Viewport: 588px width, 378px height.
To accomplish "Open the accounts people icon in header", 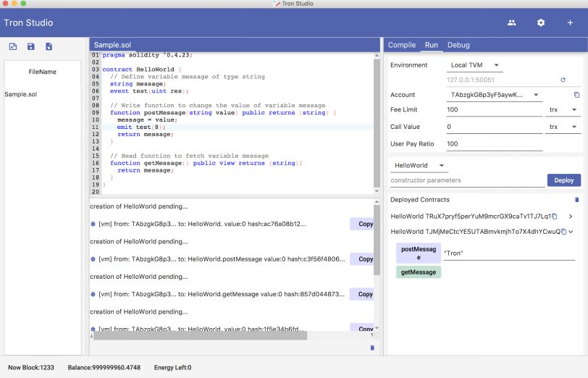I will (511, 22).
